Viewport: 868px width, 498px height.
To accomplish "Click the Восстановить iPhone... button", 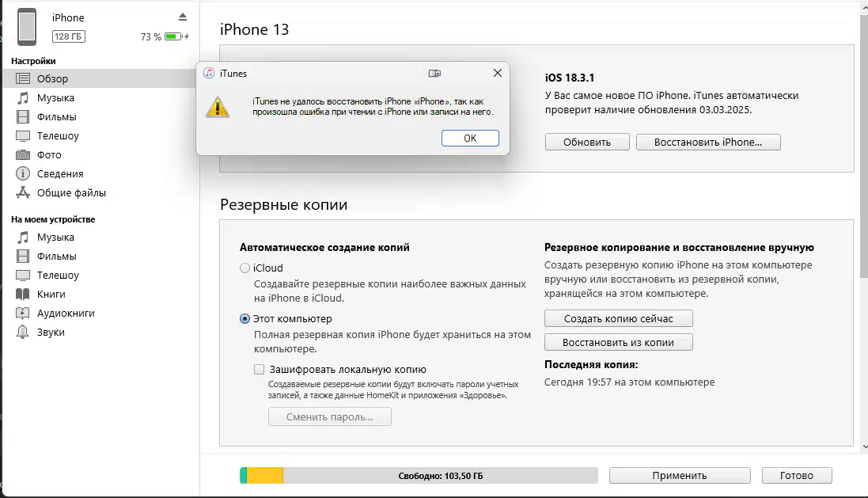I will point(708,143).
